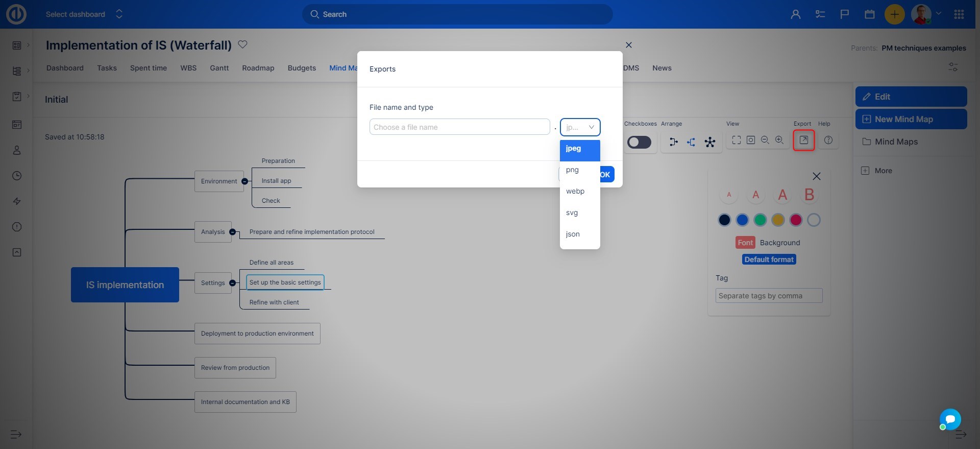Click the New Mind Map button
The image size is (980, 449).
[x=911, y=119]
